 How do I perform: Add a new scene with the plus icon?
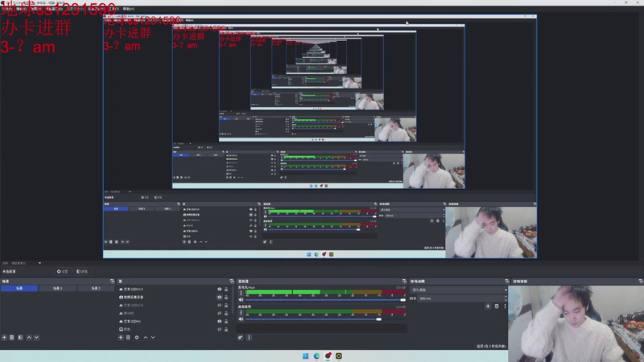(x=4, y=337)
